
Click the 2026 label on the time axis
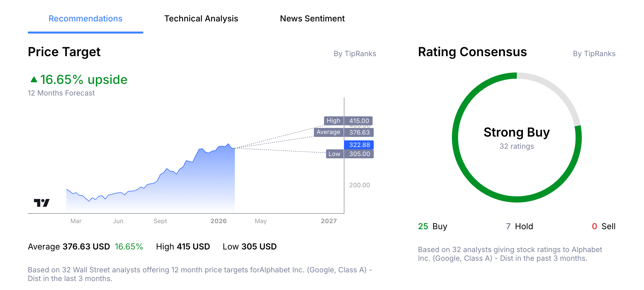tap(219, 221)
